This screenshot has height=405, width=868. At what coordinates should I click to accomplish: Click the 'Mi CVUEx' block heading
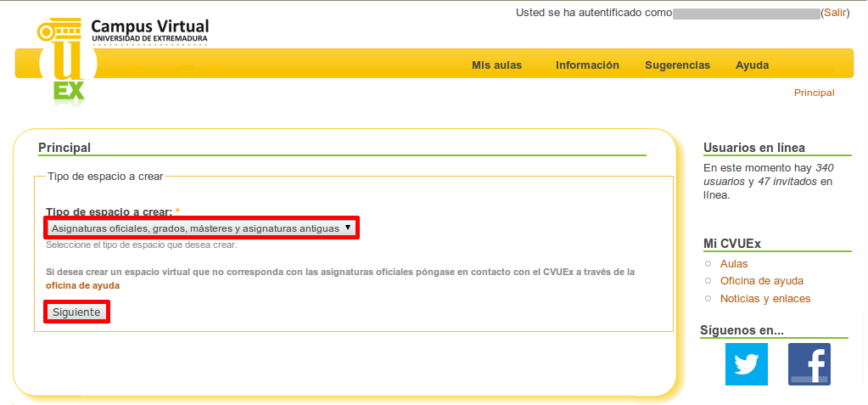[731, 244]
